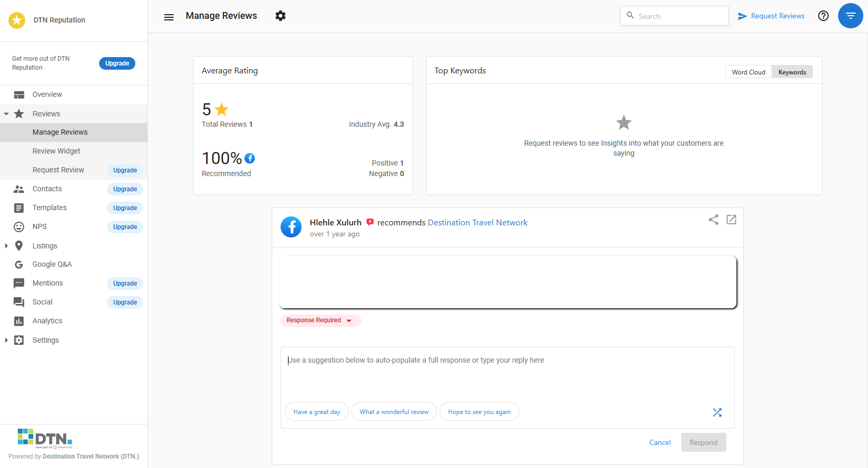The image size is (868, 468).
Task: Expand the Listings submenu arrow
Action: pyautogui.click(x=6, y=246)
